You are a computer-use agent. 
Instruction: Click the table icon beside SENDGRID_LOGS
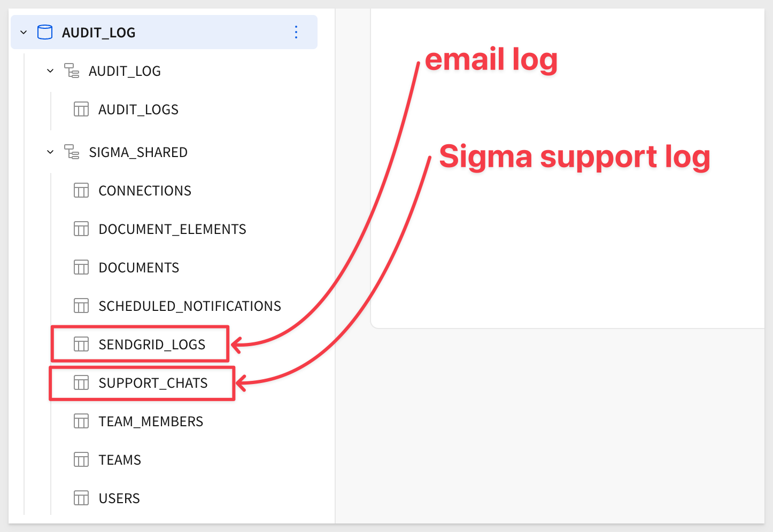[81, 345]
